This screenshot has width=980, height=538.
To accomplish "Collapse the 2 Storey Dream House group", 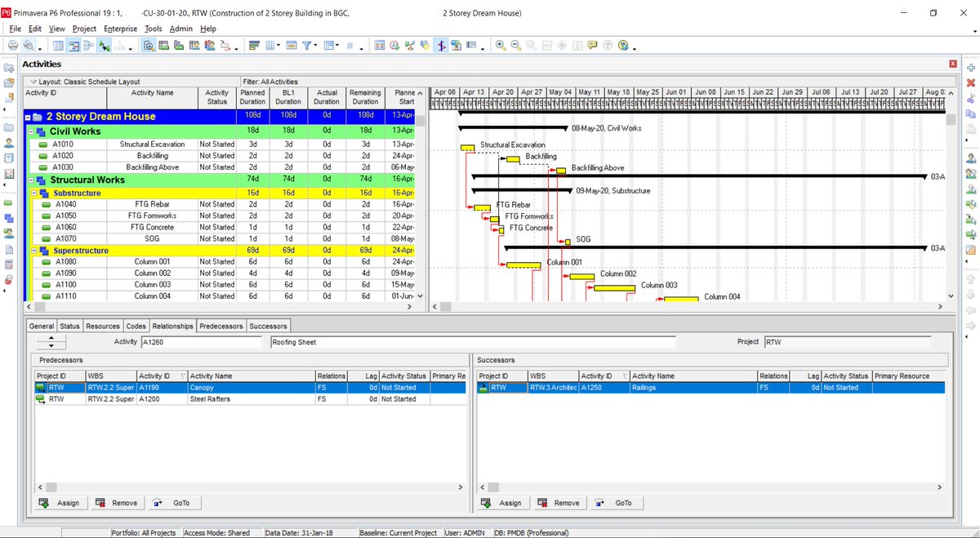I will pyautogui.click(x=29, y=117).
